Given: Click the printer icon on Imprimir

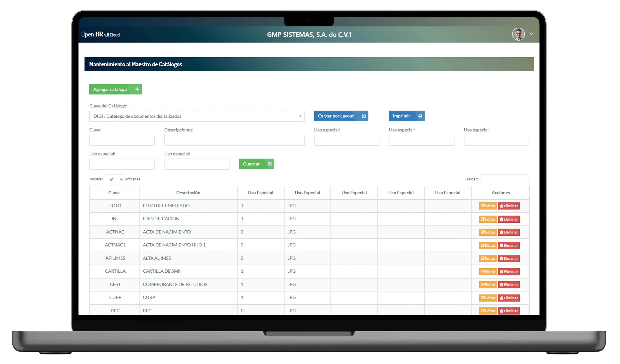Looking at the screenshot, I should 420,116.
